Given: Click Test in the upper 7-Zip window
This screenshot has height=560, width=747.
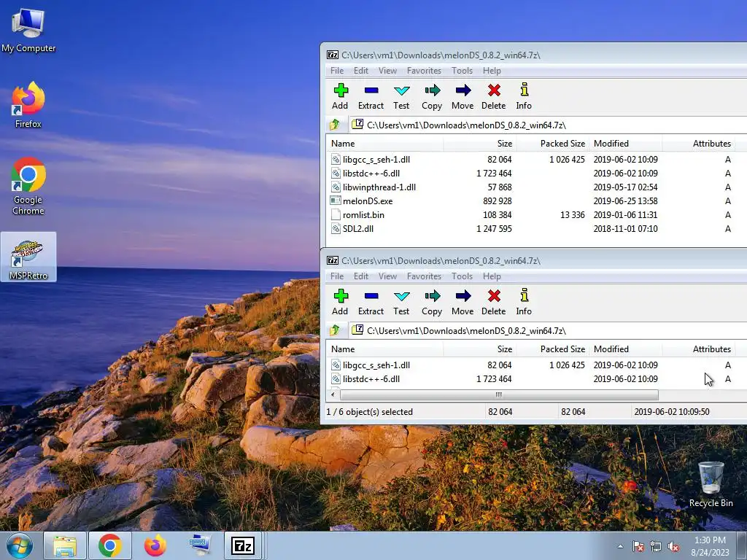Looking at the screenshot, I should [x=401, y=97].
